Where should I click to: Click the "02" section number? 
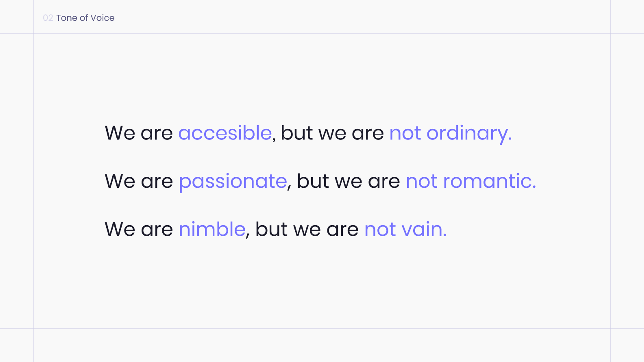(x=48, y=18)
